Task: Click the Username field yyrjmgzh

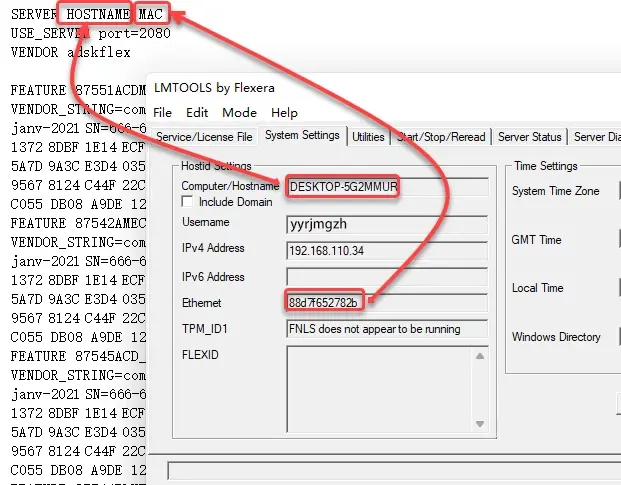Action: [x=387, y=224]
